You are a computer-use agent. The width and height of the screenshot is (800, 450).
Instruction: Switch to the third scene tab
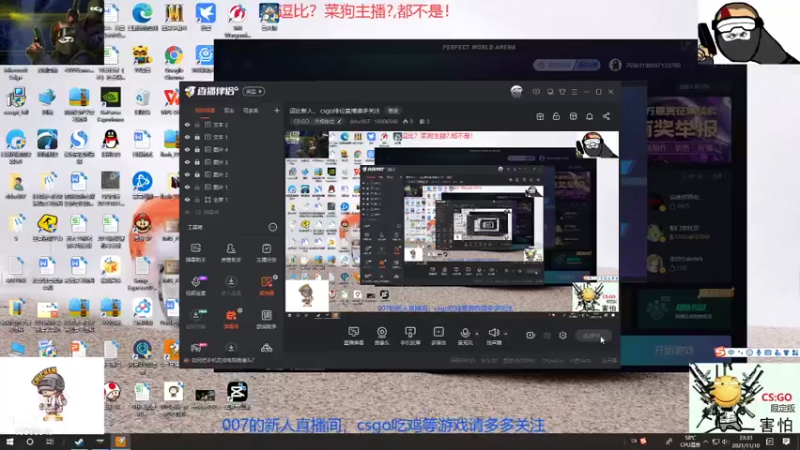point(251,110)
